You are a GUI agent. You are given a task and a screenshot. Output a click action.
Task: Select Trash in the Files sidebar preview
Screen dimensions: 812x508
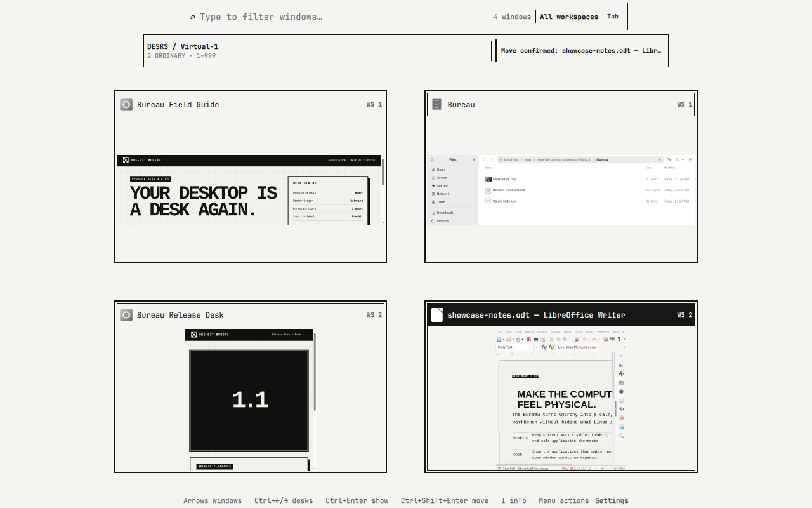click(x=453, y=202)
